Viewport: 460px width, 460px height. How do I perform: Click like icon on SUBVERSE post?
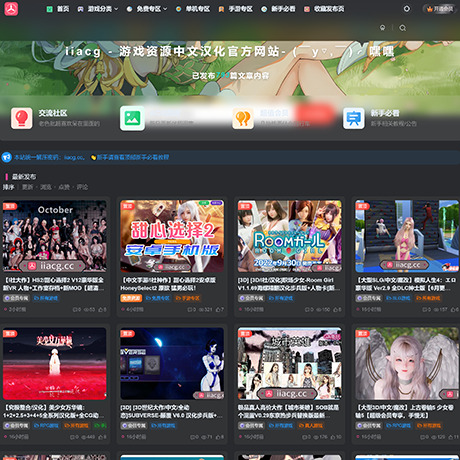point(219,437)
